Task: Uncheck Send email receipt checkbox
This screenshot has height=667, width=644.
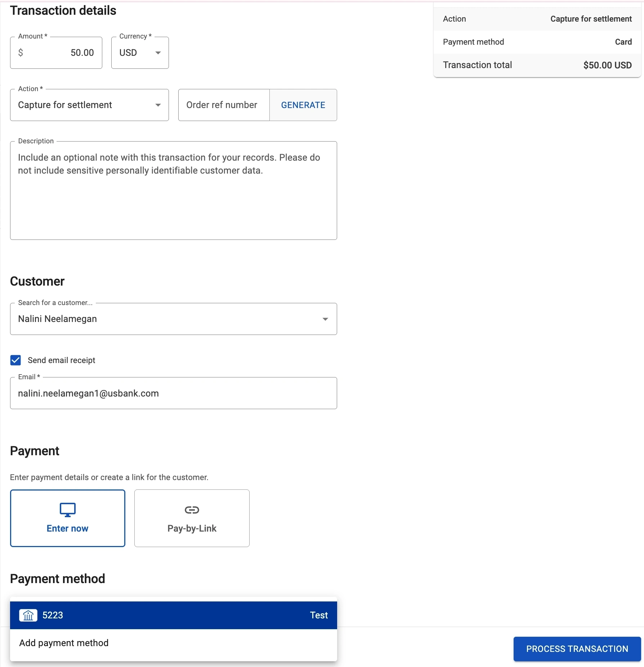Action: click(x=15, y=360)
